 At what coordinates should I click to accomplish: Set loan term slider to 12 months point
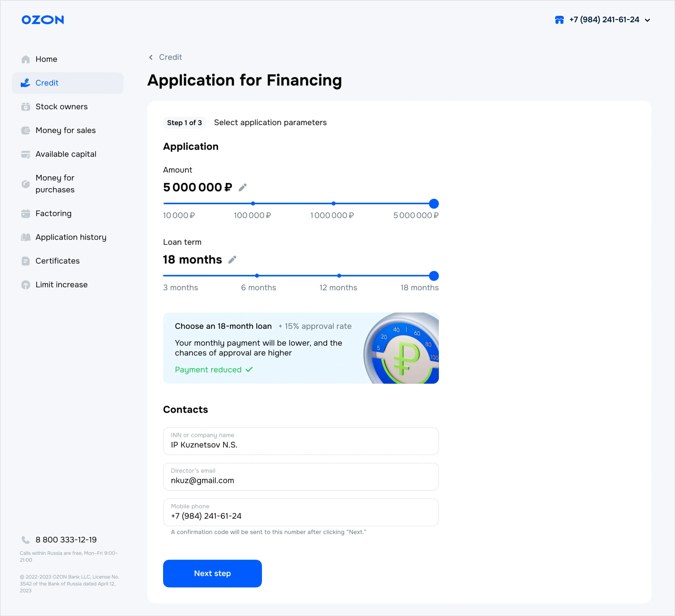(339, 276)
